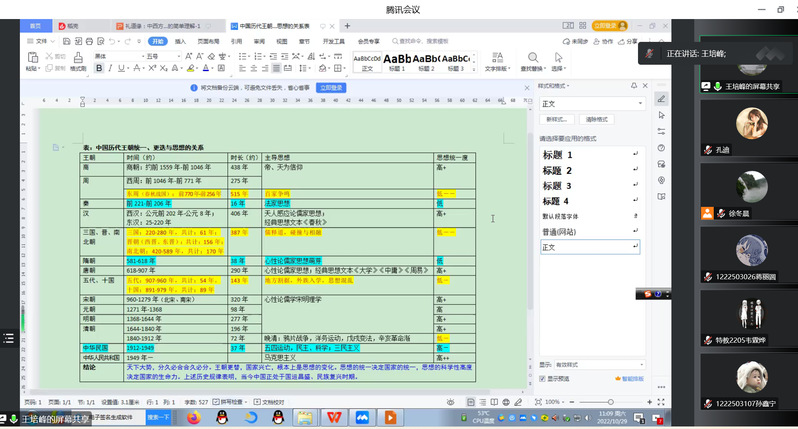The width and height of the screenshot is (798, 429).
Task: Click 立即登录 in the notification bar
Action: [332, 88]
